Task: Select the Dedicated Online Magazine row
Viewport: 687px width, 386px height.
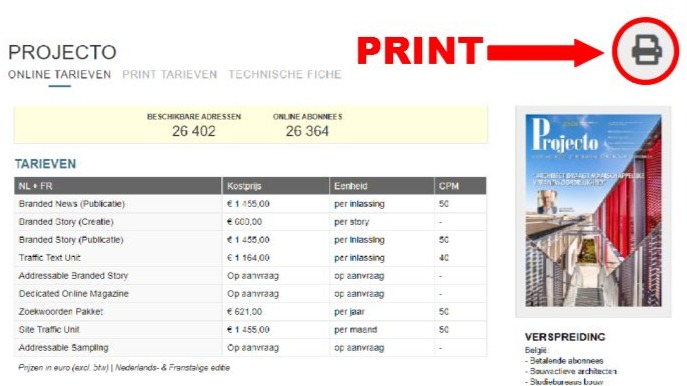Action: coord(250,294)
